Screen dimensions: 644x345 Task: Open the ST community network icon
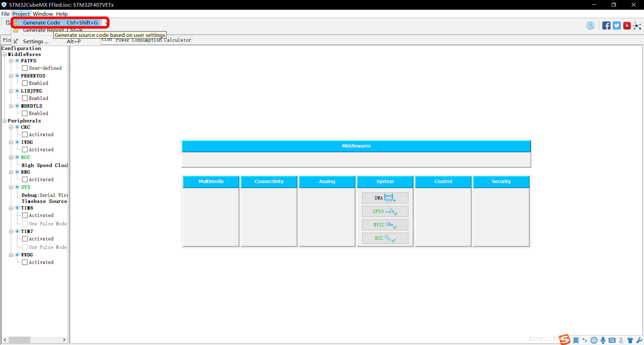[x=637, y=26]
